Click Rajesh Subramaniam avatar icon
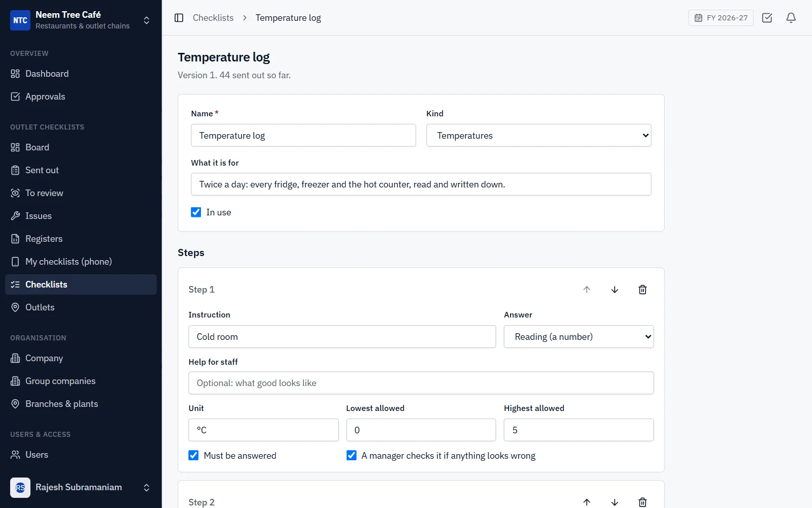The image size is (812, 508). (x=20, y=488)
